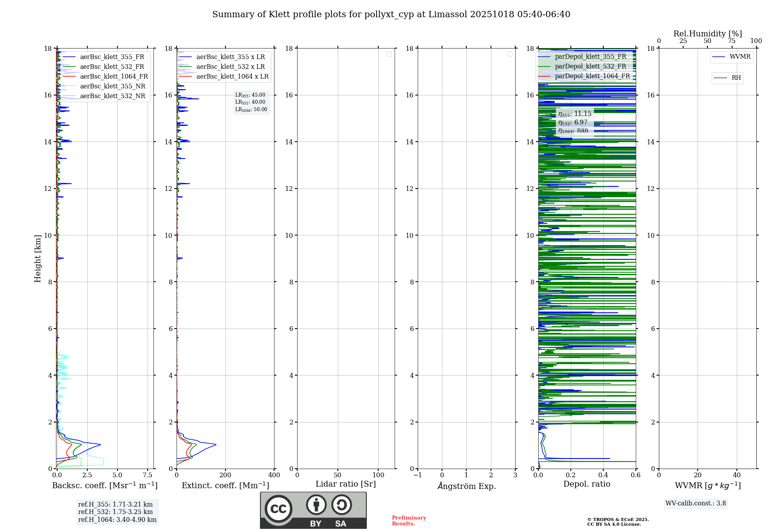Click the η355 depolarization constant annotation
The width and height of the screenshot is (783, 532).
574,114
